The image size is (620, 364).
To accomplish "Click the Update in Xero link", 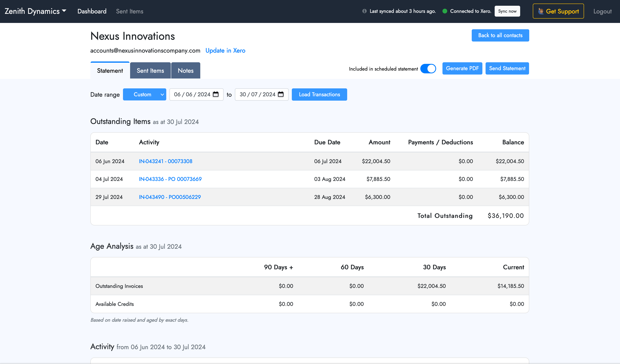I will [x=225, y=50].
